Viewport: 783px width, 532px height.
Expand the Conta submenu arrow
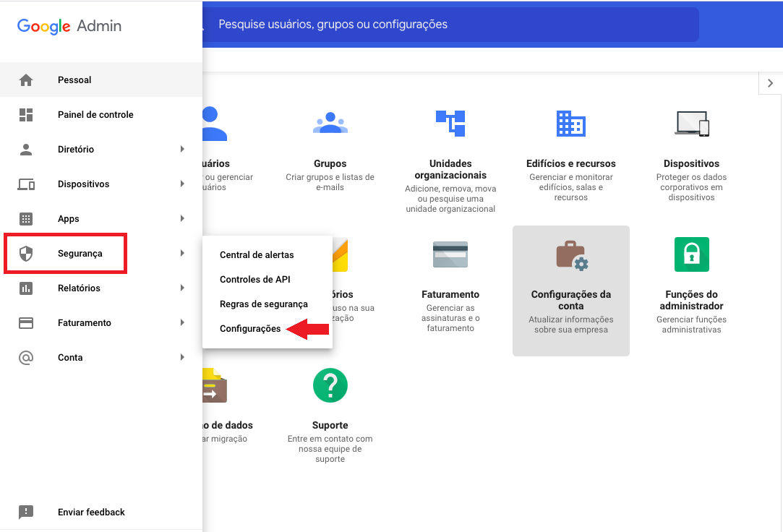[x=182, y=358]
